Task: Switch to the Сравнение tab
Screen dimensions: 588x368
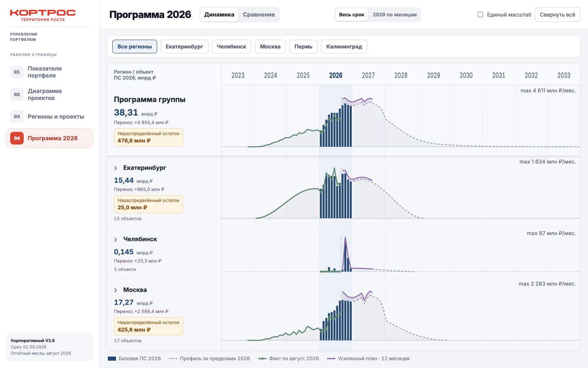Action: tap(259, 15)
